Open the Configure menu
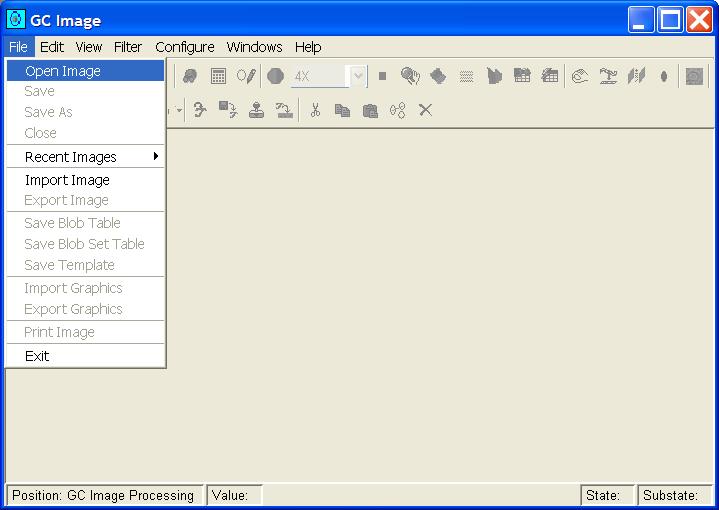The height and width of the screenshot is (510, 719). [185, 47]
